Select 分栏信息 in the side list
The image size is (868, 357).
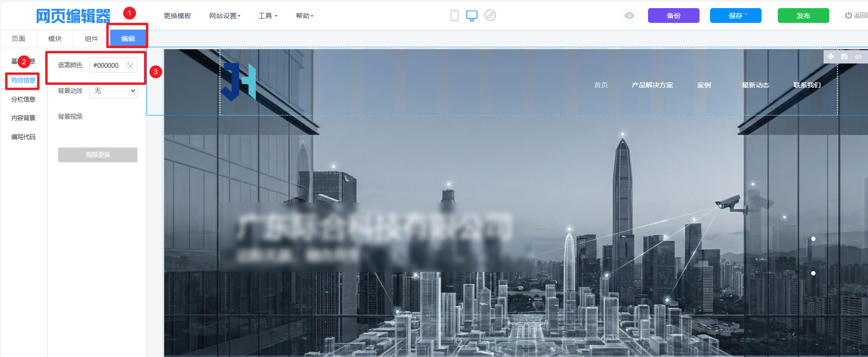click(23, 99)
